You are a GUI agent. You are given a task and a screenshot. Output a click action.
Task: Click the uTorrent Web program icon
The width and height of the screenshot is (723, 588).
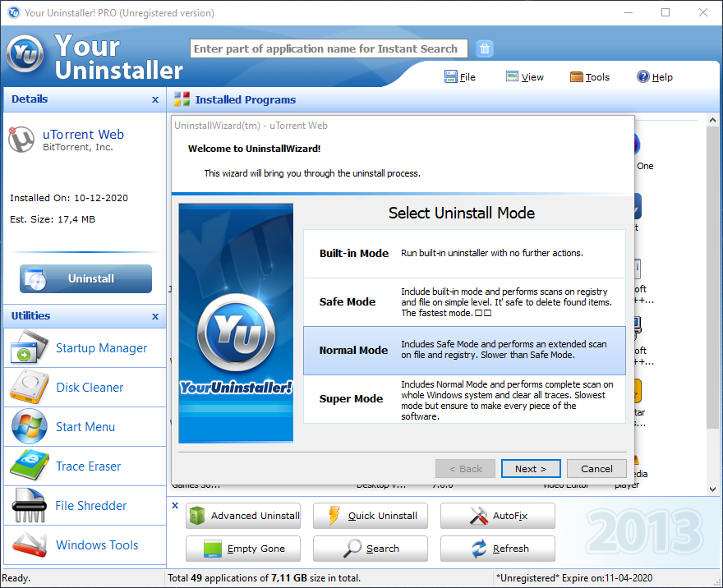point(21,140)
